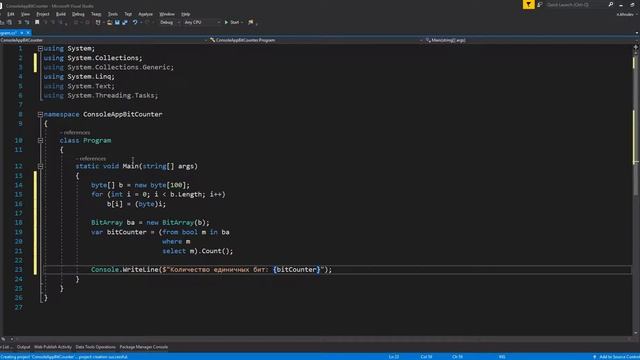Click the yellow notifications filter flag icon
This screenshot has width=640, height=360.
[x=529, y=4]
